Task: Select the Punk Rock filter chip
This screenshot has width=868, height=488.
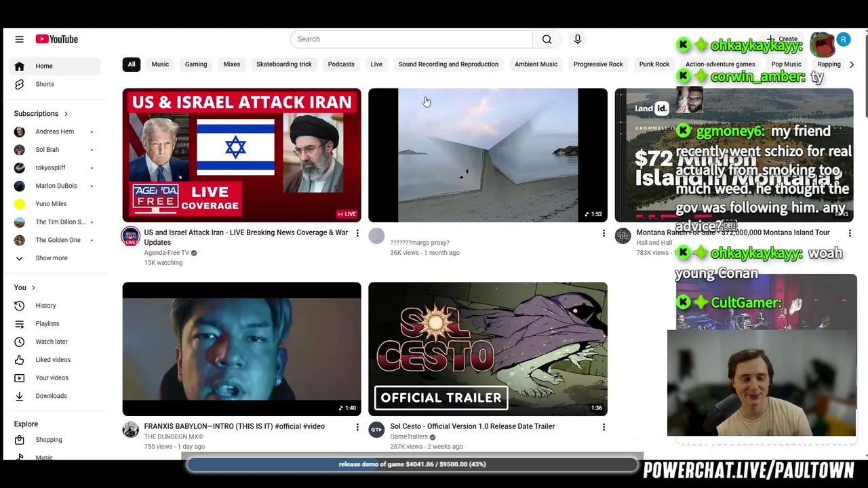Action: (654, 64)
